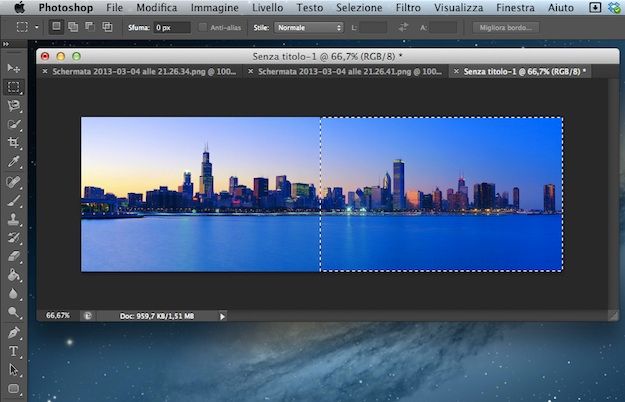Select the Brush tool
Image resolution: width=625 pixels, height=402 pixels.
click(14, 200)
